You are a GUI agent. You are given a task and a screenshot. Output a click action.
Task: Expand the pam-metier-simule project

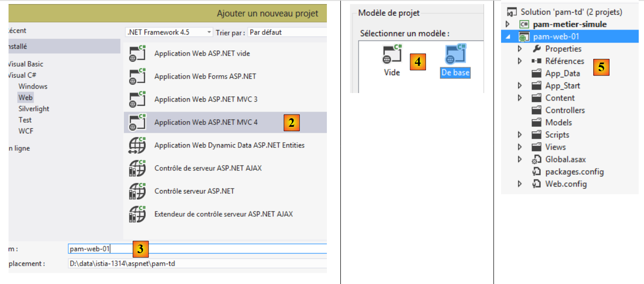(508, 24)
